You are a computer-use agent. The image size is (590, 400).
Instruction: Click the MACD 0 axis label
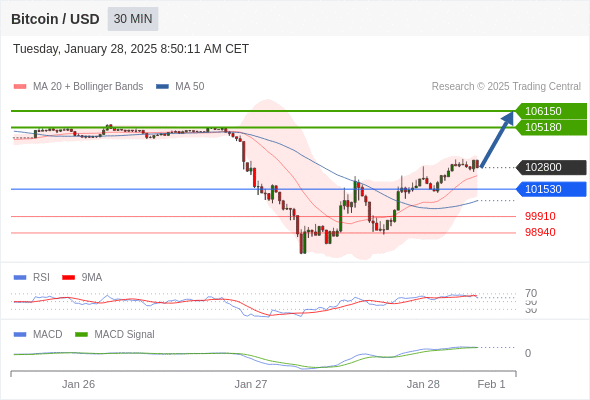point(528,353)
